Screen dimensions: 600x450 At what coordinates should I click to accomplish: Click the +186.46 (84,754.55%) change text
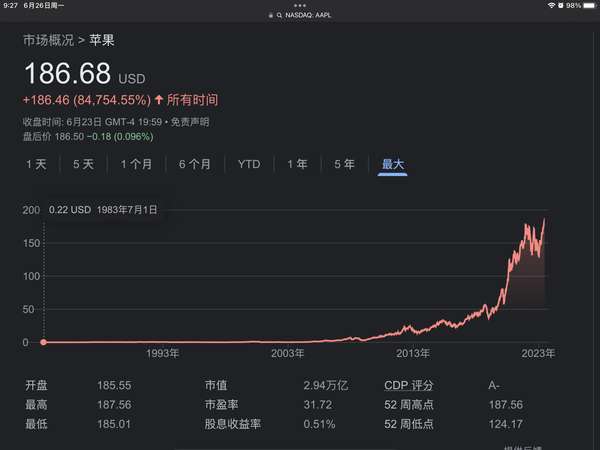click(87, 100)
